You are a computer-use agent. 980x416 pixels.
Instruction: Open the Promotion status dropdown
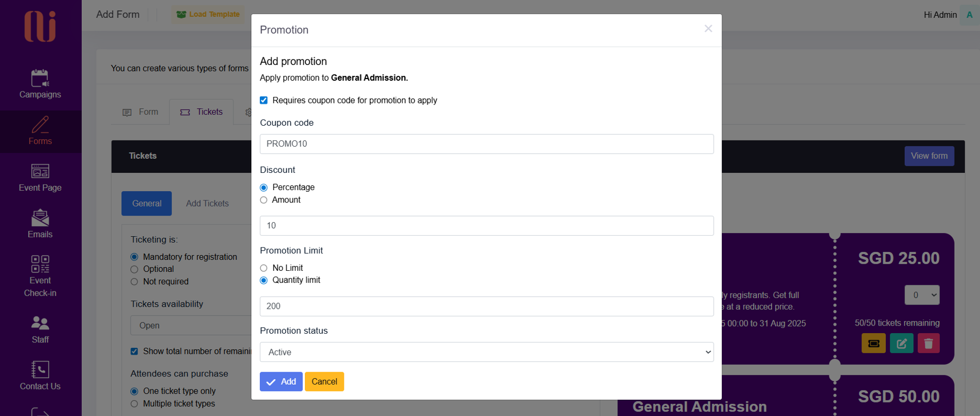[x=486, y=352]
